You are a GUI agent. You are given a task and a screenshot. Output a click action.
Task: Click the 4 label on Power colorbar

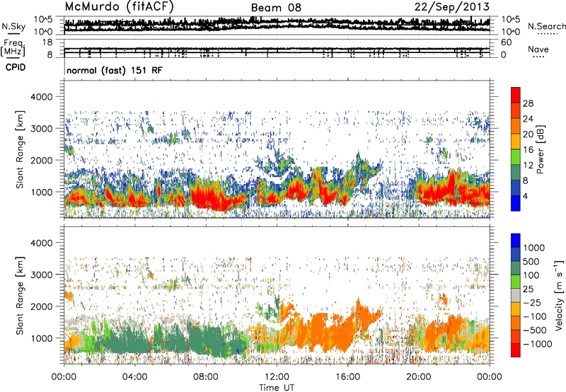pyautogui.click(x=525, y=196)
